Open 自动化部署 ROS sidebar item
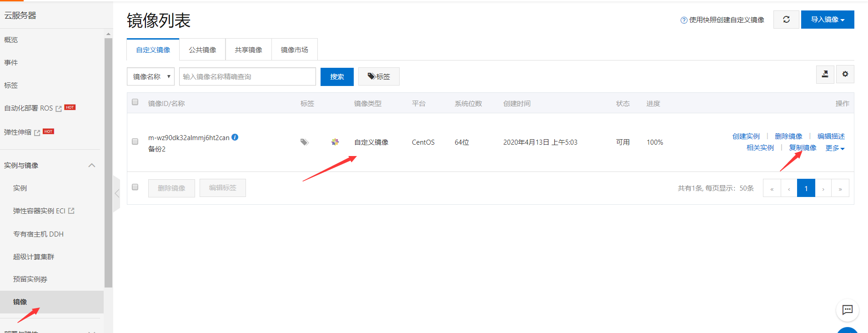Image resolution: width=868 pixels, height=333 pixels. [x=28, y=108]
